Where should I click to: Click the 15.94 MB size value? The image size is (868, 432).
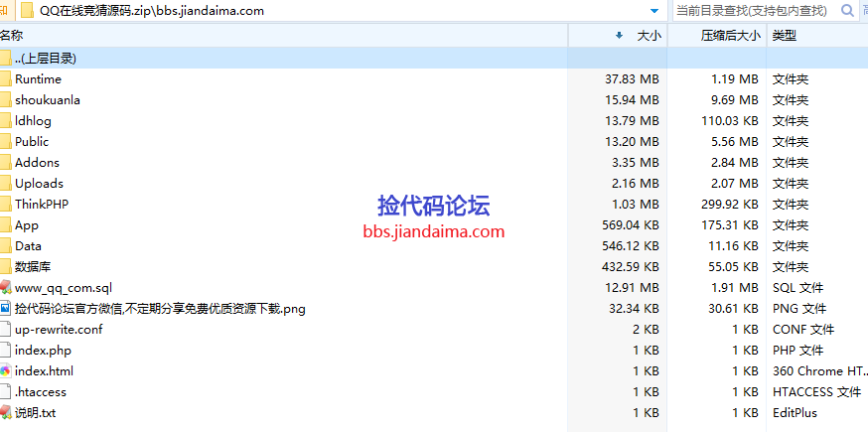point(632,100)
